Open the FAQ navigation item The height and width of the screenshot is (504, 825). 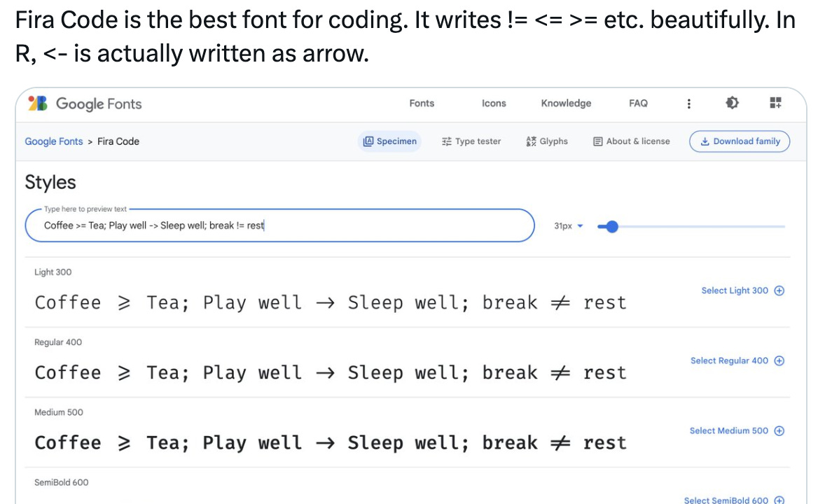pyautogui.click(x=638, y=103)
